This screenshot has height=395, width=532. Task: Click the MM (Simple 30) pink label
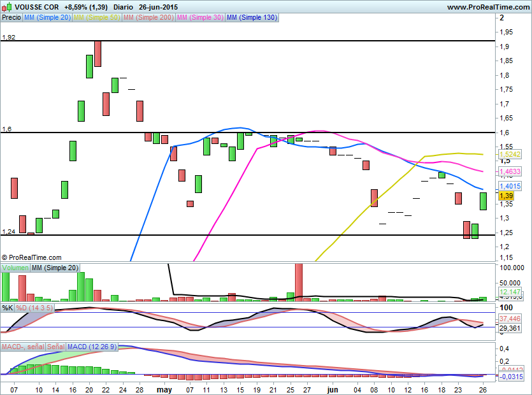coord(200,17)
